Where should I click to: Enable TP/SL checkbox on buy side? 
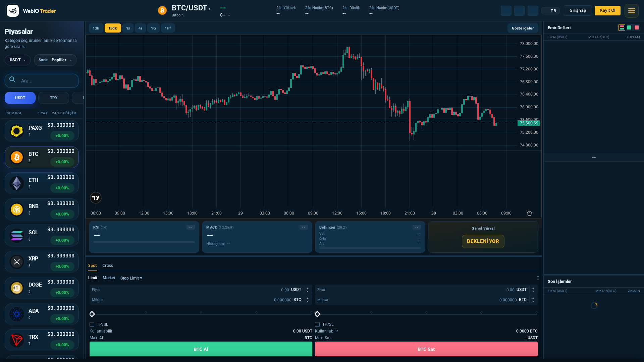coord(92,324)
